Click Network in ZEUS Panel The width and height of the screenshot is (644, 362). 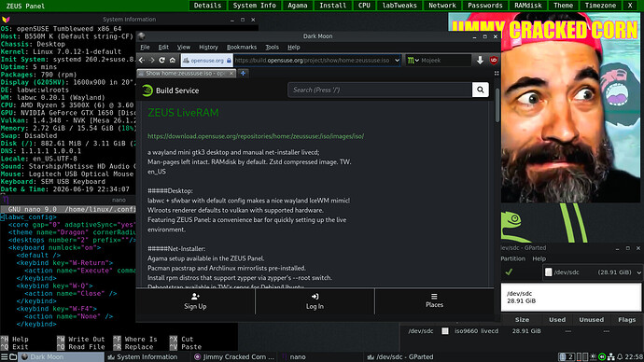(441, 6)
